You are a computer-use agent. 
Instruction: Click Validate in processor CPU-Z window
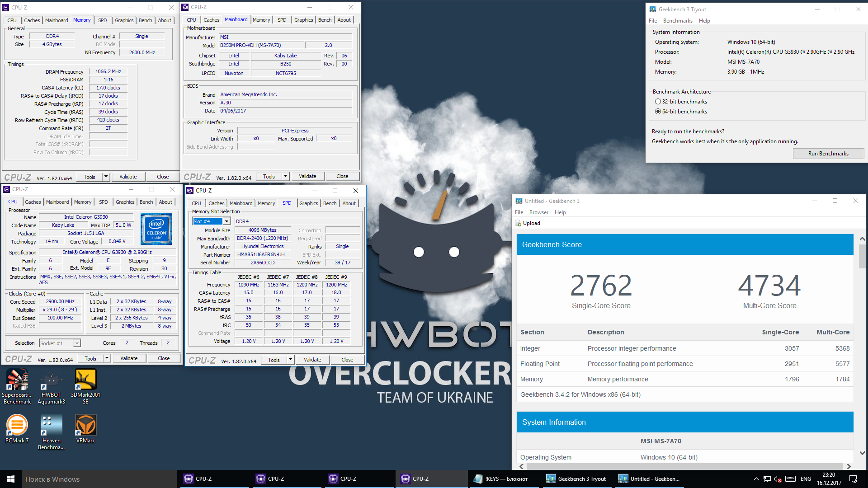point(129,358)
